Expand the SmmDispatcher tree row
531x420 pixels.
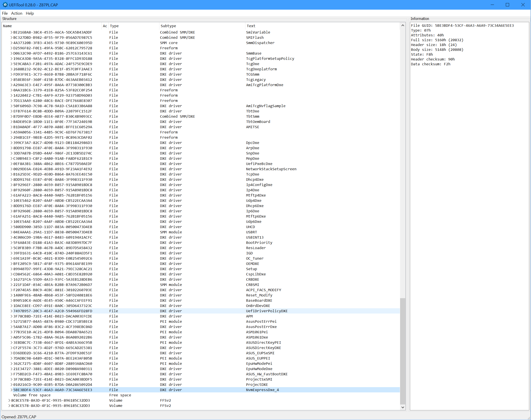click(11, 43)
